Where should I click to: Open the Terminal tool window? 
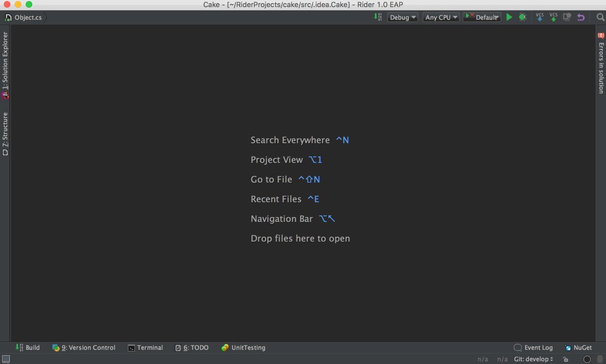click(x=145, y=348)
